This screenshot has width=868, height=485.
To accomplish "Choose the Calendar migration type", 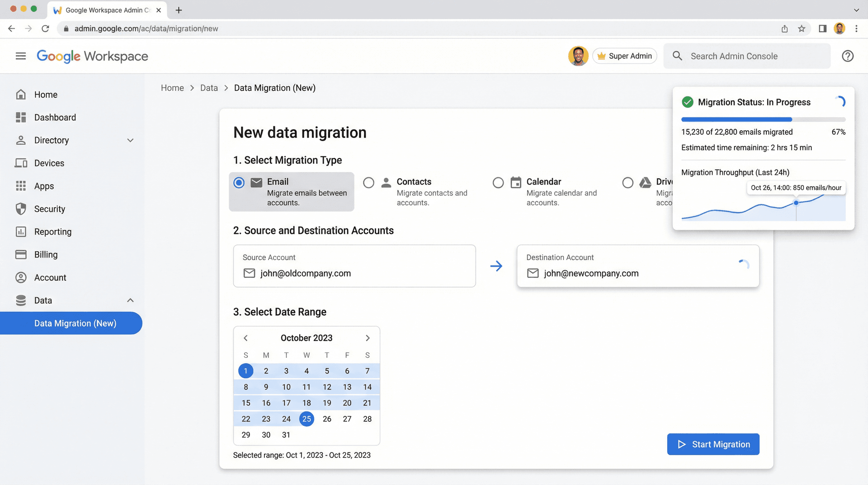I will [498, 182].
